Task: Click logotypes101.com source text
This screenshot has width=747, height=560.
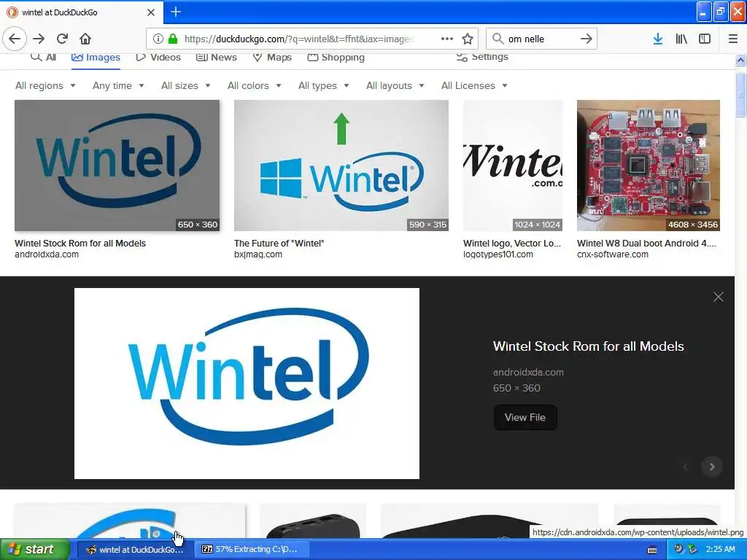Action: pos(498,254)
